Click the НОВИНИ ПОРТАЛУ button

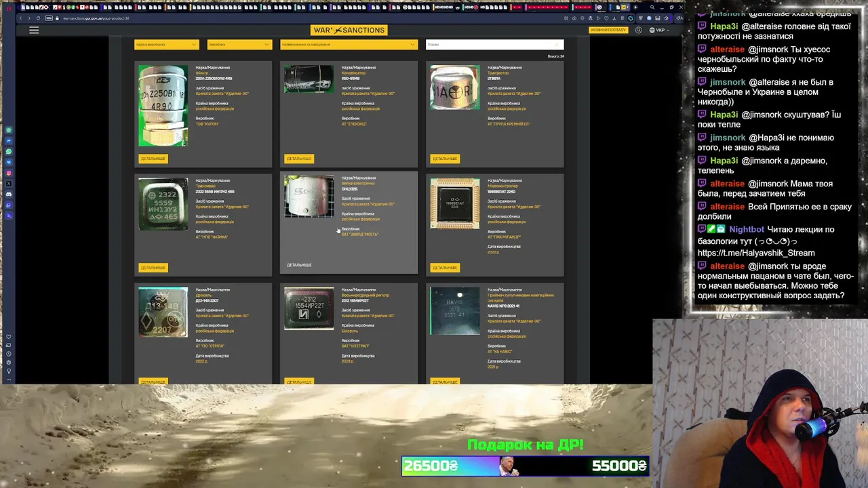point(608,30)
